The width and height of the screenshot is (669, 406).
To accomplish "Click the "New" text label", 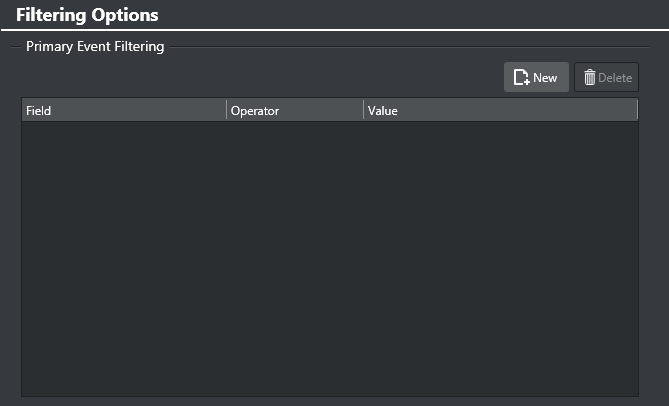I will [545, 78].
